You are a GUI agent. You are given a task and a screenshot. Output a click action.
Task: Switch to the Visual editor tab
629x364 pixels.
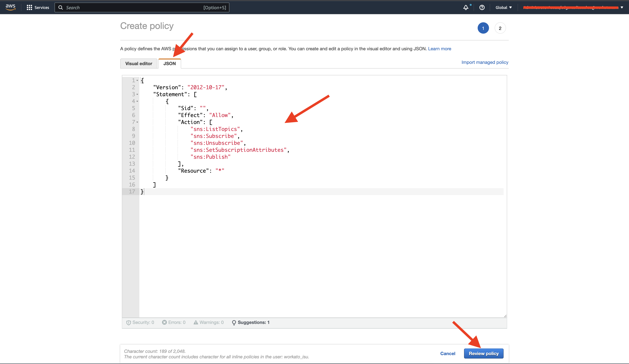[x=139, y=64]
